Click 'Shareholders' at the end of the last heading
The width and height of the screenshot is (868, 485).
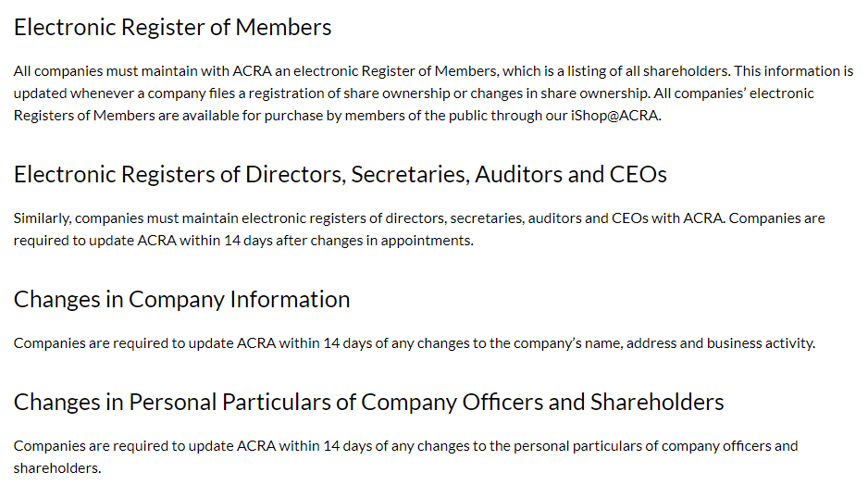[656, 403]
